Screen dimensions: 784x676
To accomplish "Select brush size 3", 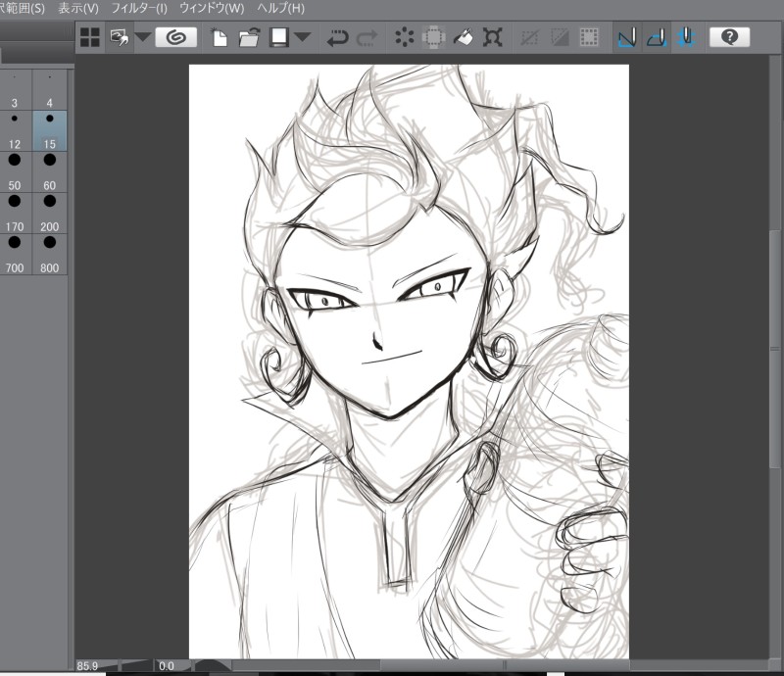I will [x=15, y=90].
